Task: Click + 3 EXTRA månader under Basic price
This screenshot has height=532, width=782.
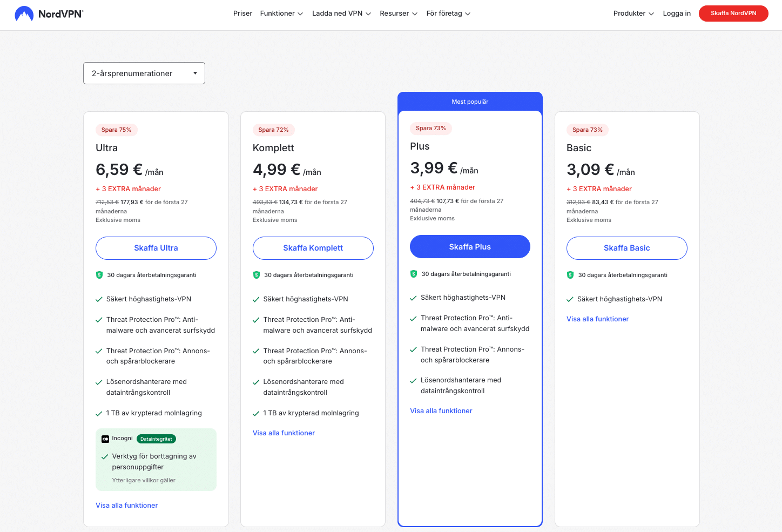Action: (x=599, y=189)
